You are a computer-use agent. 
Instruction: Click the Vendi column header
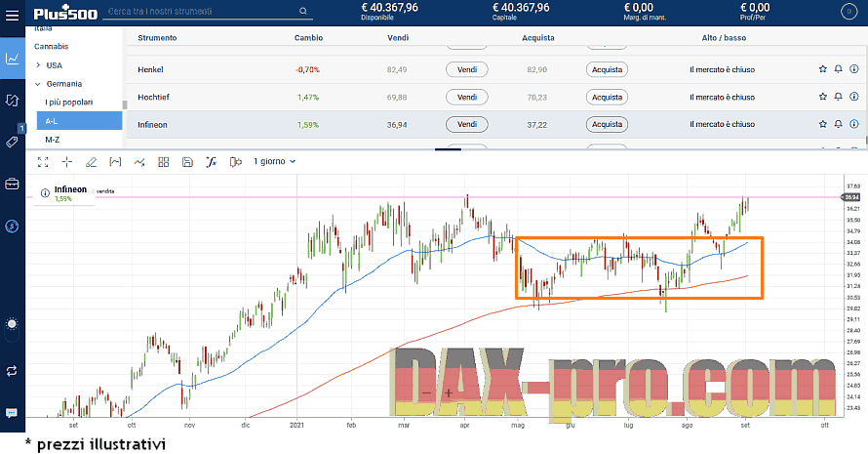(398, 38)
